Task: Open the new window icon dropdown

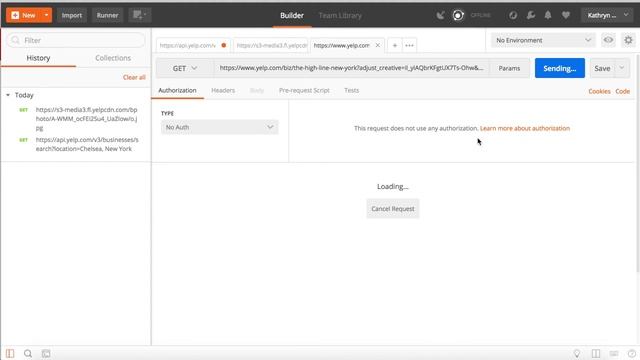Action: (x=140, y=16)
